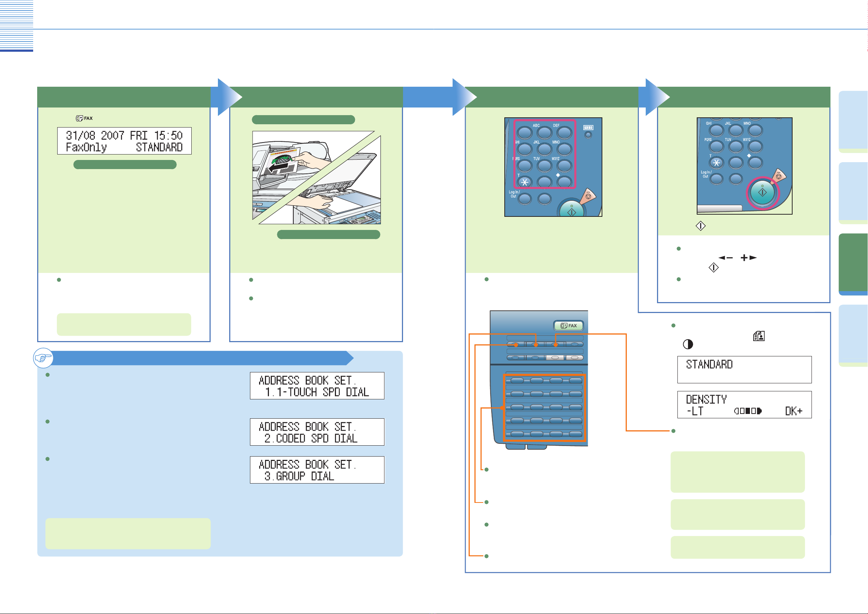Viewport: 868px width, 614px height.
Task: Click the green FAX button on the panel illustration
Action: coord(568,325)
